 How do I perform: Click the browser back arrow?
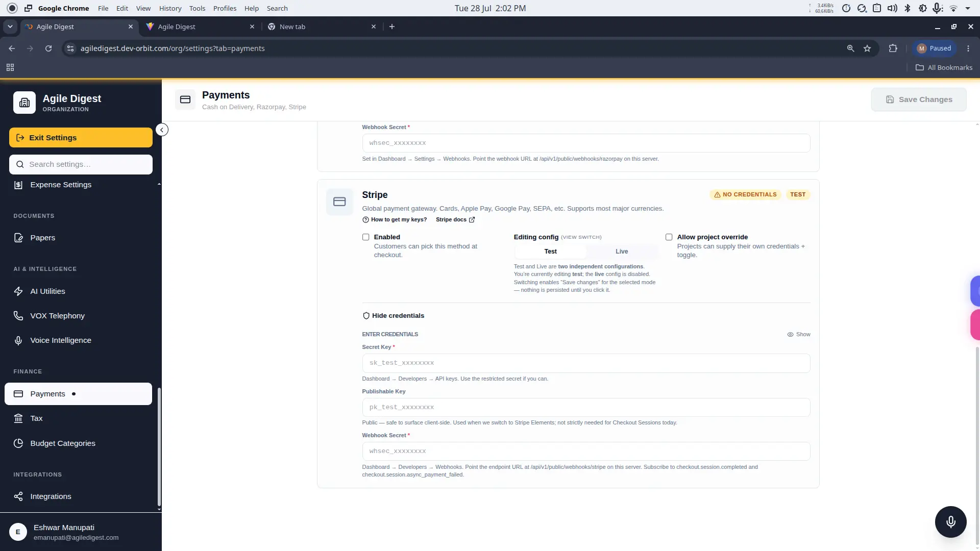pos(12,48)
